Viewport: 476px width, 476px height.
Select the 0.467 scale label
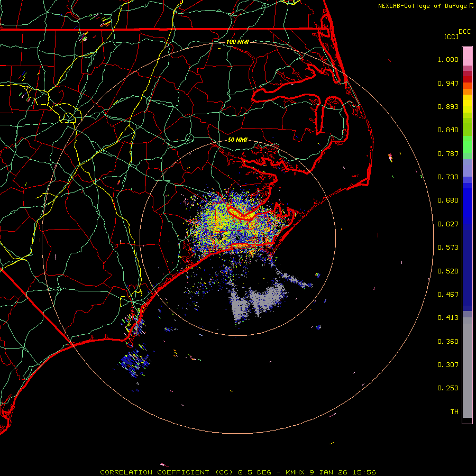448,295
